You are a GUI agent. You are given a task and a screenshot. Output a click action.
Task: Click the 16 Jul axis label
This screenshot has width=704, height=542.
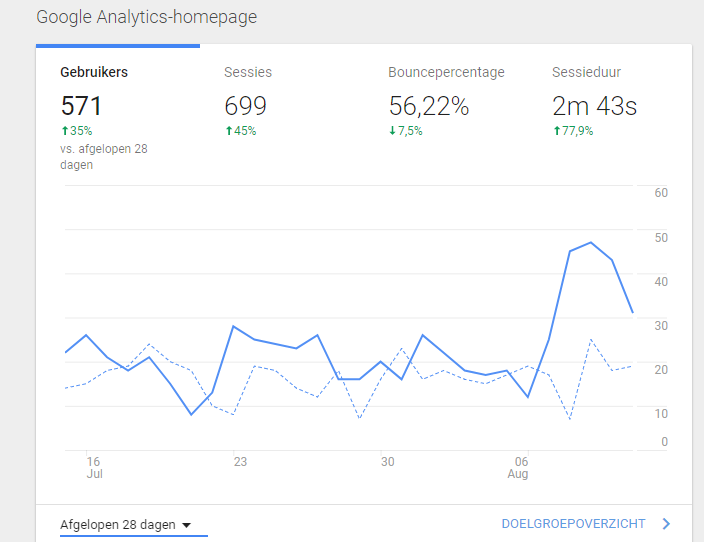coord(94,467)
